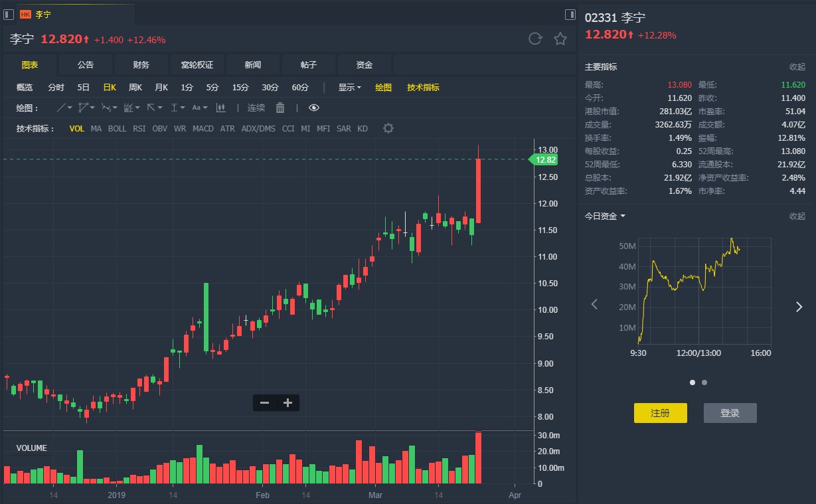Switch to the 新闻 tab
Screen dimensions: 816x504
[x=252, y=65]
